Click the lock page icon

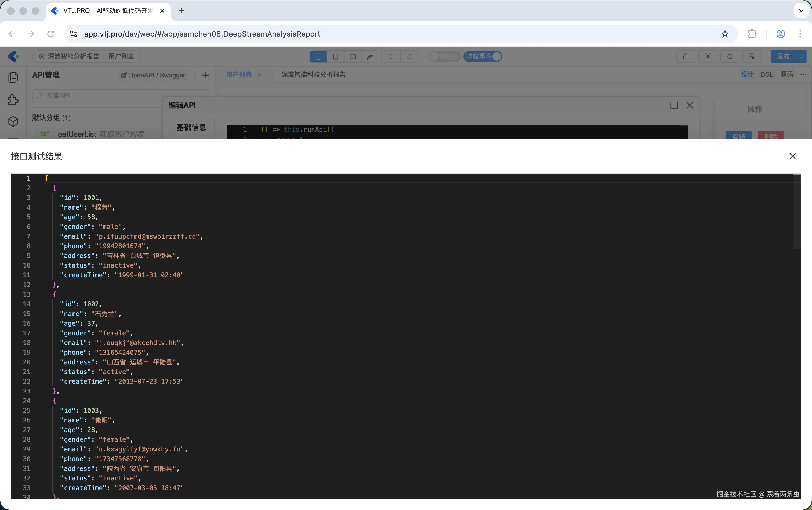tap(685, 56)
